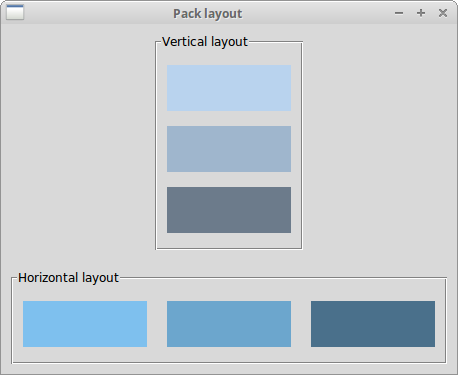Click empty window area left of Vertical layout frame
Viewport: 458px width, 375px height.
coord(78,145)
